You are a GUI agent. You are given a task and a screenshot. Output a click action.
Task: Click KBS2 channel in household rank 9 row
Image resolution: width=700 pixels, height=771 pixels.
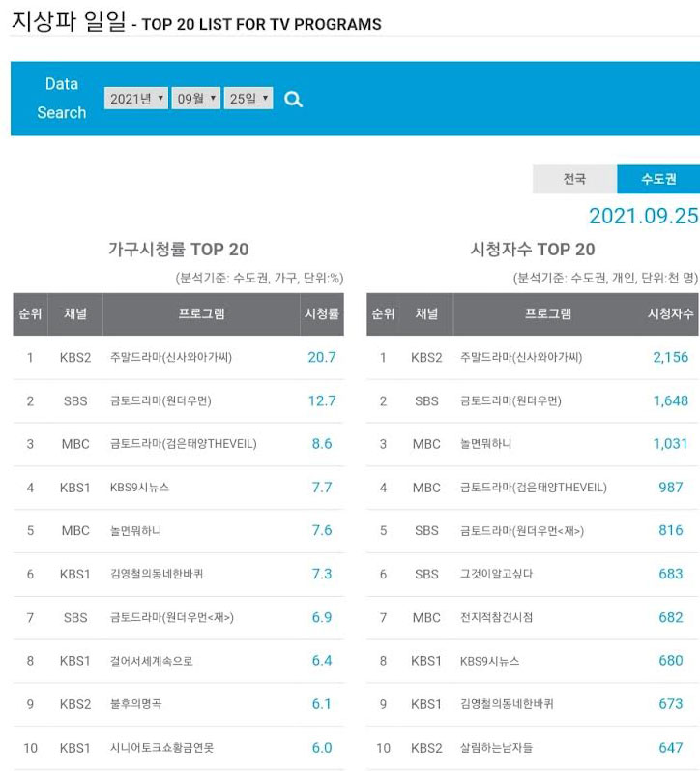tap(75, 704)
